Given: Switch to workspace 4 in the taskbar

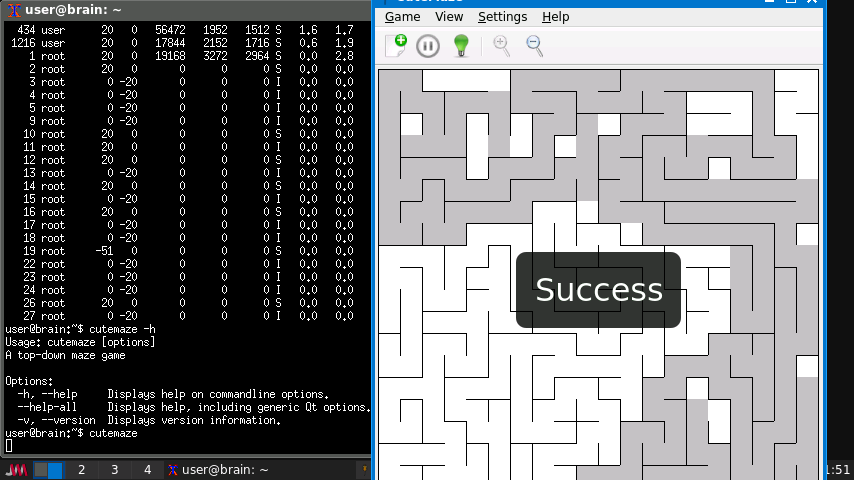Looking at the screenshot, I should pos(147,470).
